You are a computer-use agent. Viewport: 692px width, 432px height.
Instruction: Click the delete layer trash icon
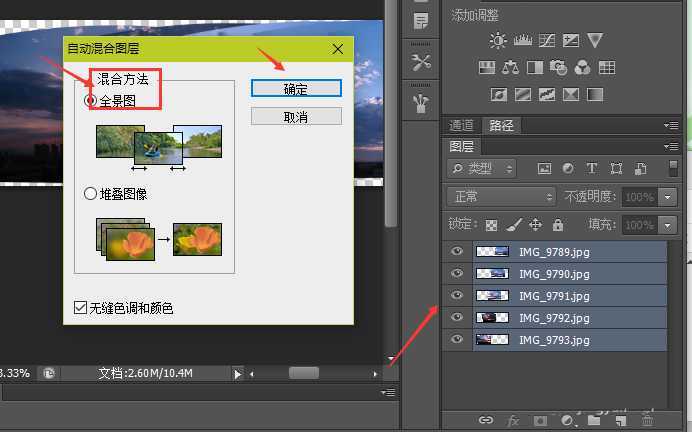click(647, 421)
